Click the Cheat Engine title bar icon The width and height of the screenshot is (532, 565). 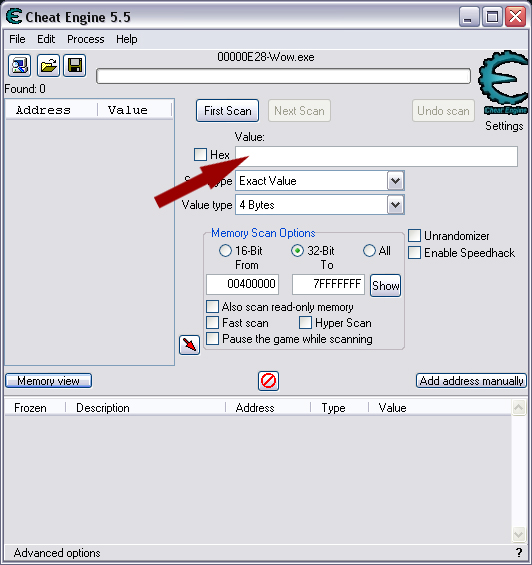click(14, 17)
